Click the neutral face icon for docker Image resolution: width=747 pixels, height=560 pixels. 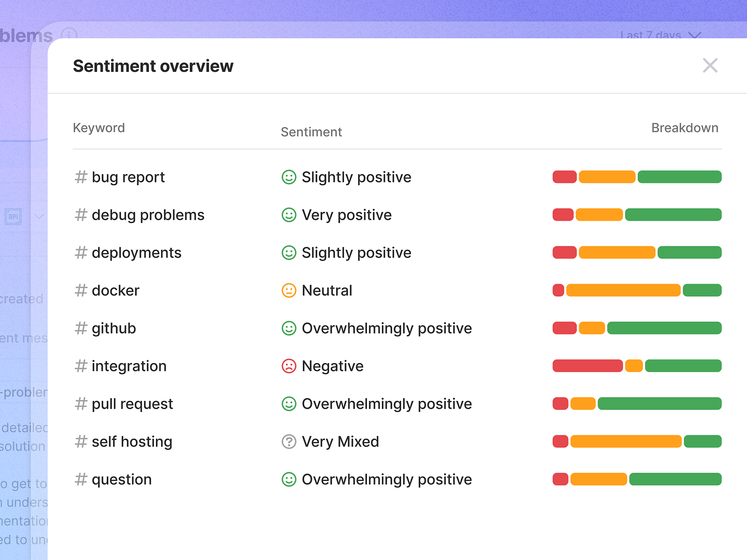pos(289,290)
